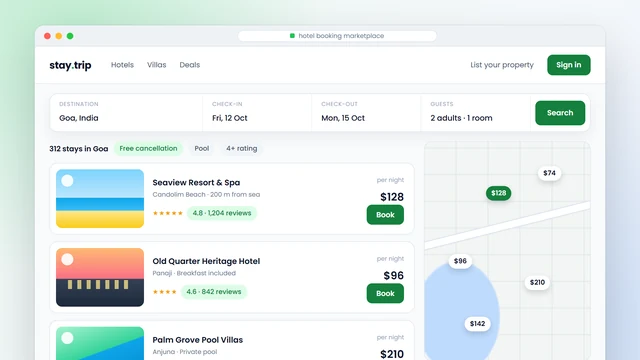Toggle the 4+ rating filter chip
This screenshot has width=640, height=360.
click(x=242, y=149)
